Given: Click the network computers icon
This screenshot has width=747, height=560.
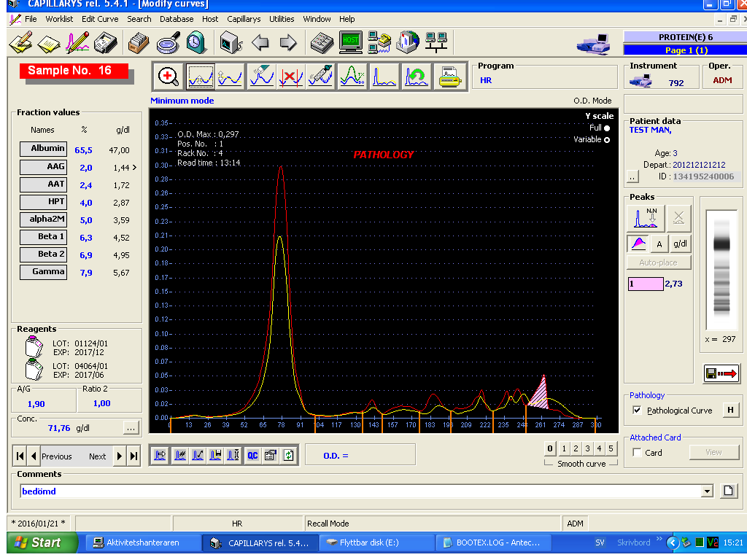Looking at the screenshot, I should coord(436,42).
